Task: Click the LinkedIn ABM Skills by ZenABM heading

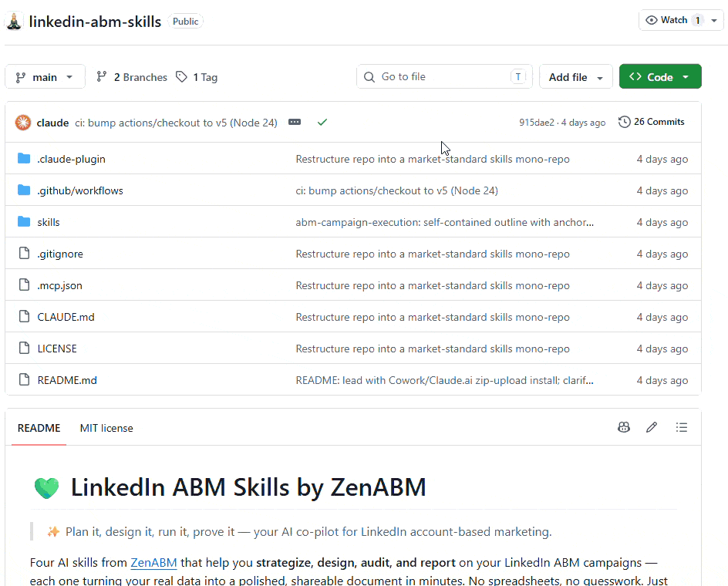Action: (248, 487)
